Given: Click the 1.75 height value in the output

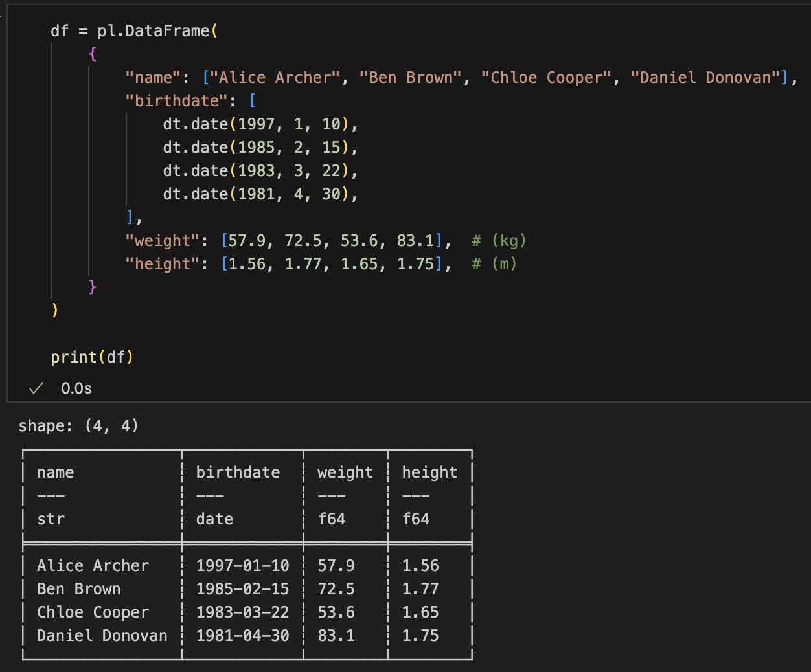Looking at the screenshot, I should tap(420, 636).
